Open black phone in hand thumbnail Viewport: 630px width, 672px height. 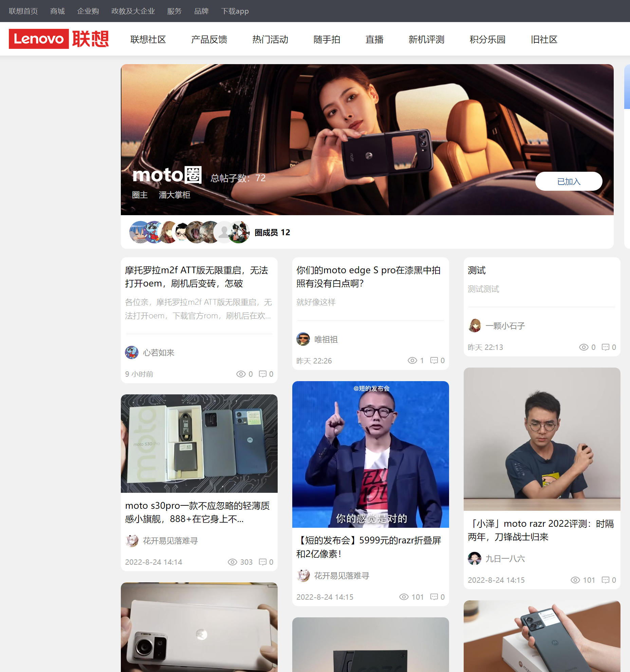pos(542,636)
